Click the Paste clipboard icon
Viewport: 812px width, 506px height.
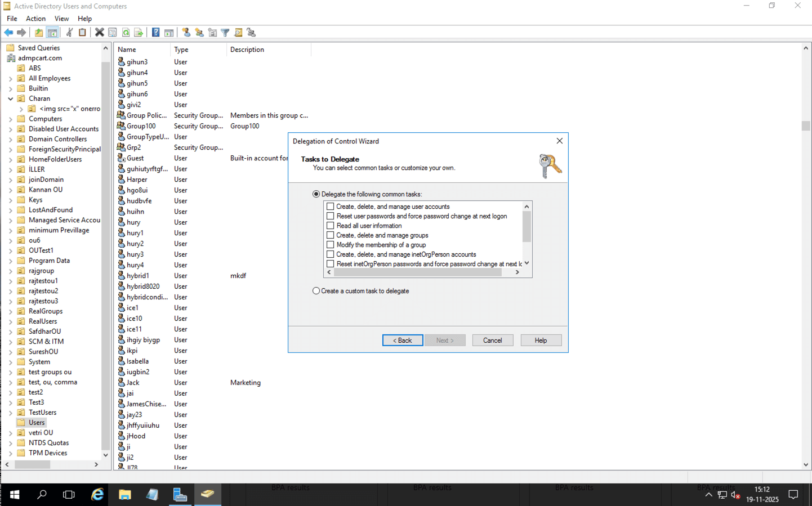click(82, 33)
